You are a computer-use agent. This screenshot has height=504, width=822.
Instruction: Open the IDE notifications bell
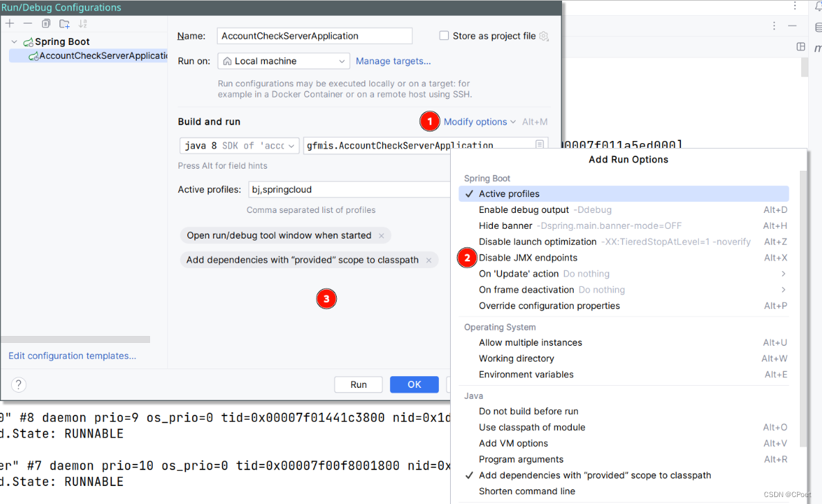pos(818,6)
